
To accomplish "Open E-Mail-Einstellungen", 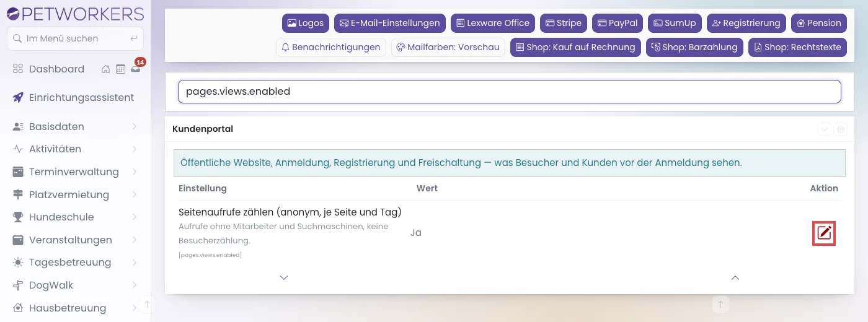I will (x=390, y=23).
